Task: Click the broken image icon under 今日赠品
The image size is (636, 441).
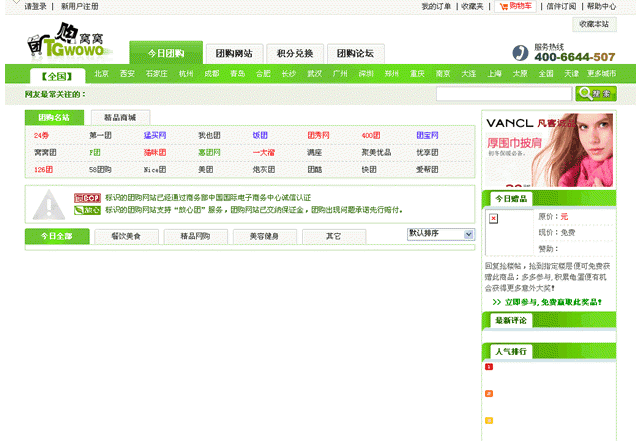Action: coord(493,218)
